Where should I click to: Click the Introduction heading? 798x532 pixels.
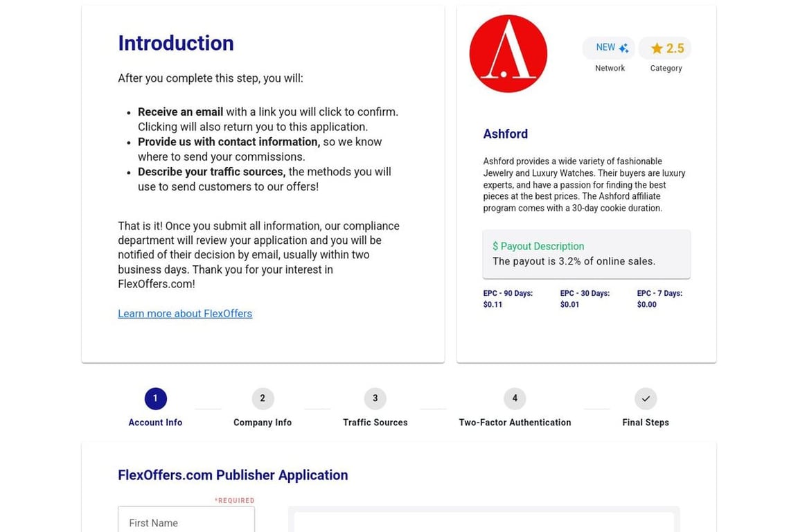pyautogui.click(x=175, y=43)
